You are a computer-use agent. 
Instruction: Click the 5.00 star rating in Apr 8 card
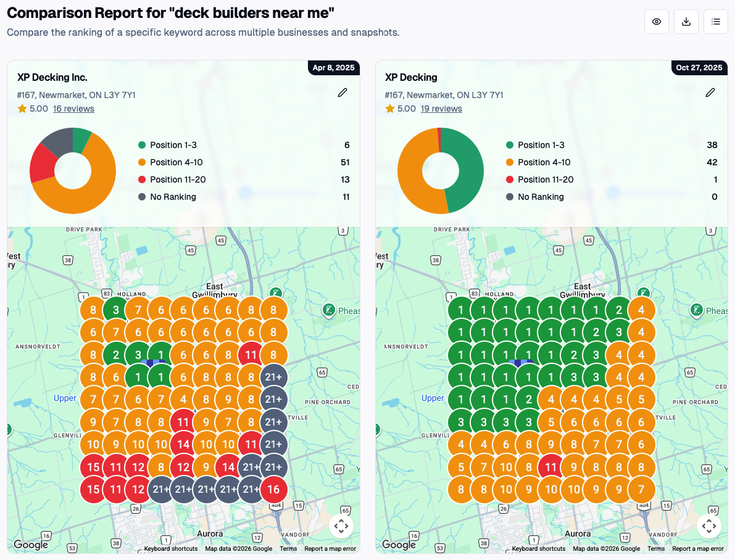click(33, 109)
